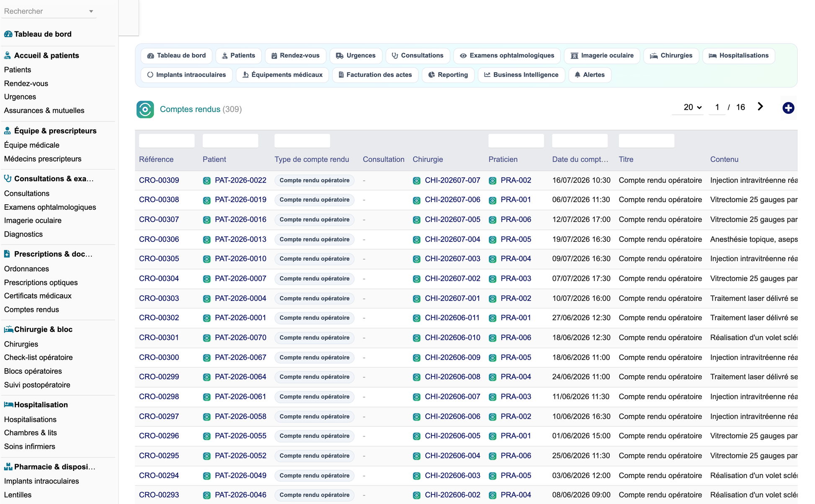Click the chart icon in Business Intelligence tab
815x504 pixels.
pos(487,75)
